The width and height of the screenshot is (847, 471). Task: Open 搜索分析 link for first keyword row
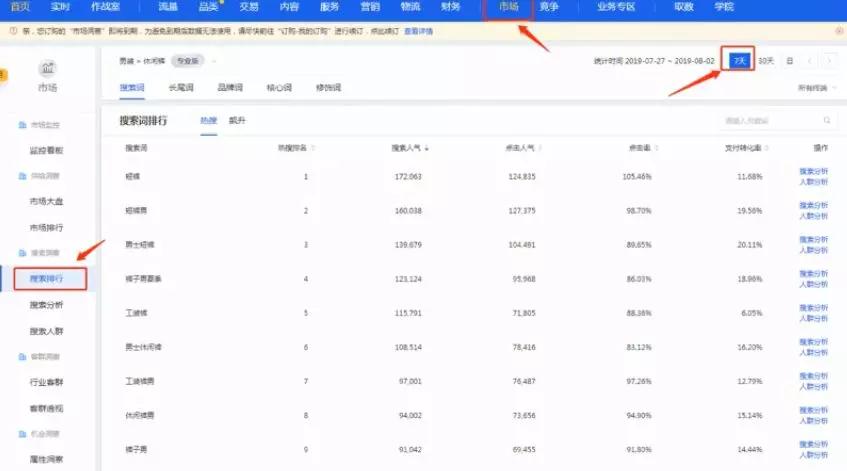click(813, 172)
